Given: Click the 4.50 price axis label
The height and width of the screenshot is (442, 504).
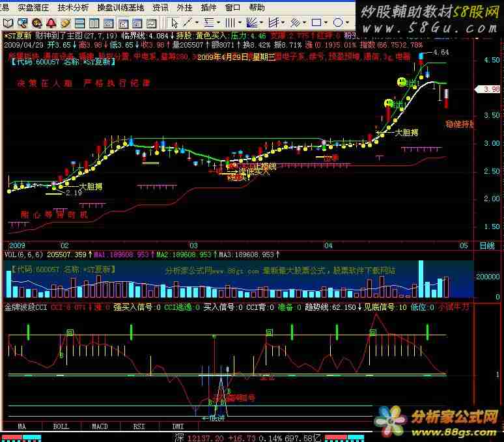Looking at the screenshot, I should point(492,60).
